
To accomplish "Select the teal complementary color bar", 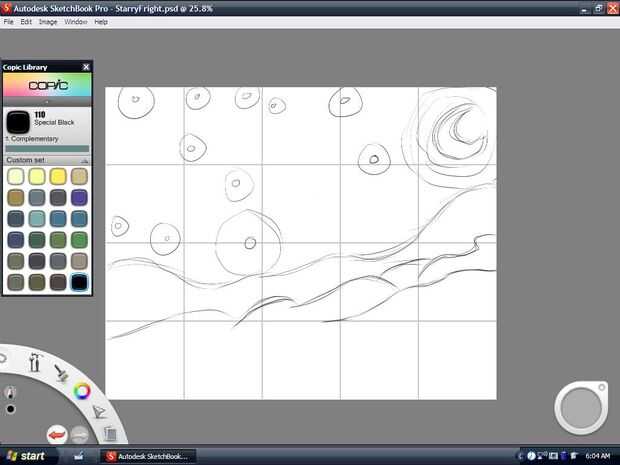I will coord(47,149).
